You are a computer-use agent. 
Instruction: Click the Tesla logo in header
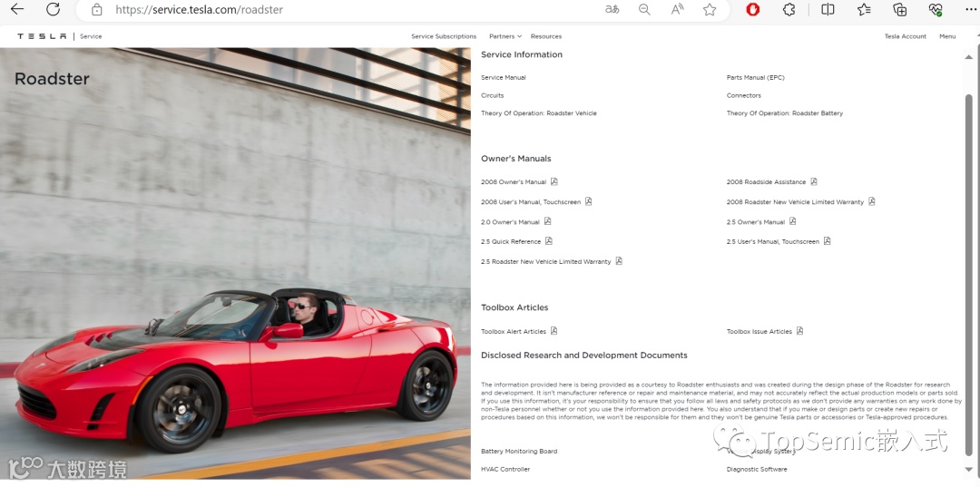tap(41, 36)
